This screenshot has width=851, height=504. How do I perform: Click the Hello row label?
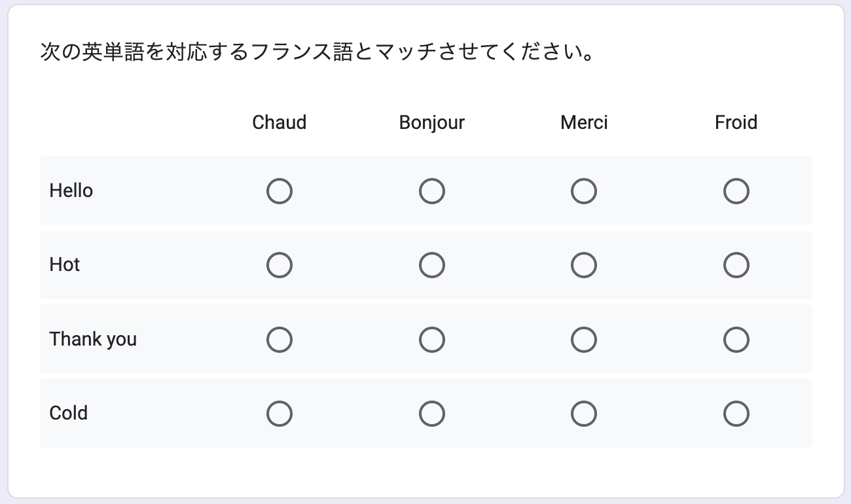71,190
